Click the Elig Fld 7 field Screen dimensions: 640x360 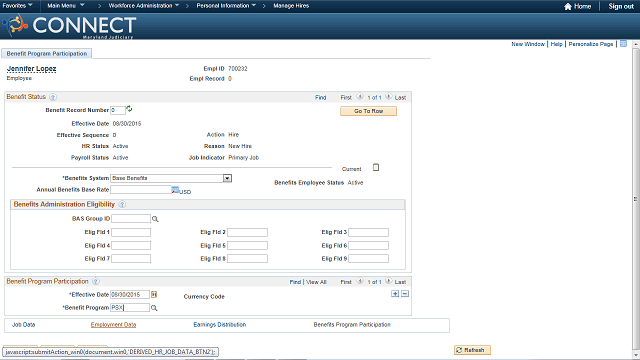coord(131,258)
